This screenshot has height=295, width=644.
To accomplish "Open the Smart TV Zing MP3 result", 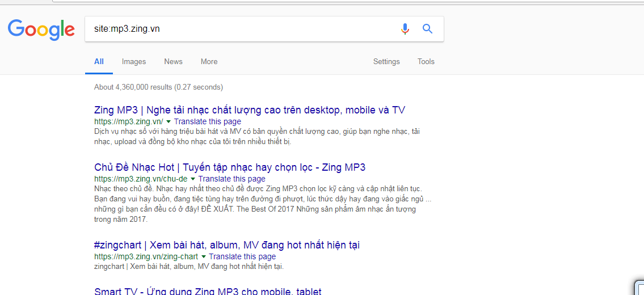I will (x=208, y=291).
